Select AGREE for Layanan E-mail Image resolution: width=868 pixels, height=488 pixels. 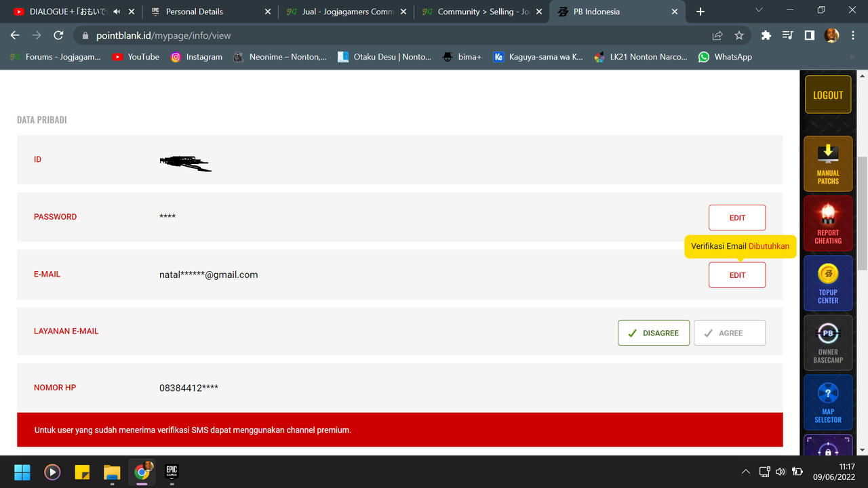pyautogui.click(x=730, y=333)
